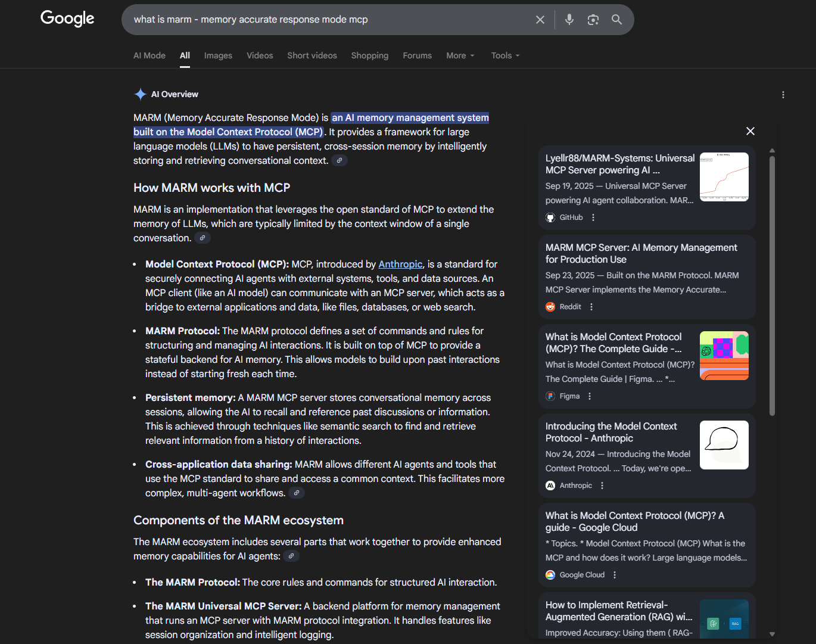Click the sources panel scroll-up arrow
The height and width of the screenshot is (644, 816).
point(772,151)
